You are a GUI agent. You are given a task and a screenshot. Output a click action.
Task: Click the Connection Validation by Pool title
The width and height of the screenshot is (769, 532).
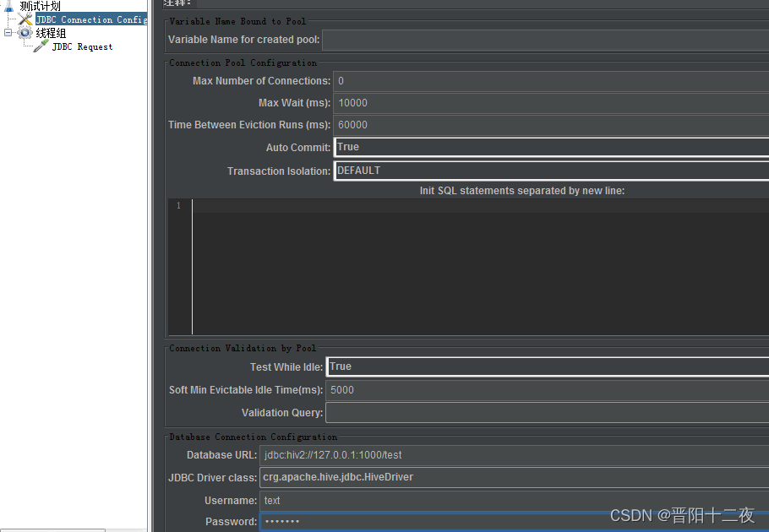pos(243,348)
